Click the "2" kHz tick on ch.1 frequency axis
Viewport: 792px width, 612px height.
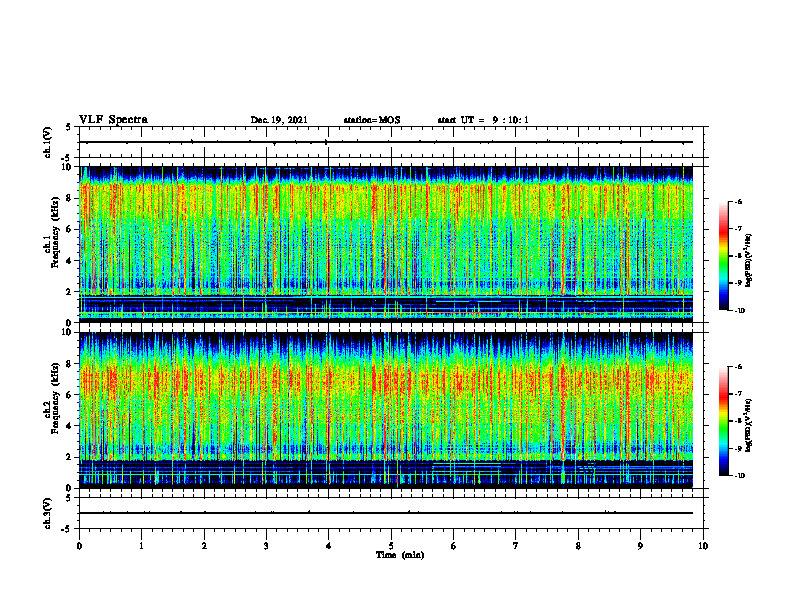(70, 291)
